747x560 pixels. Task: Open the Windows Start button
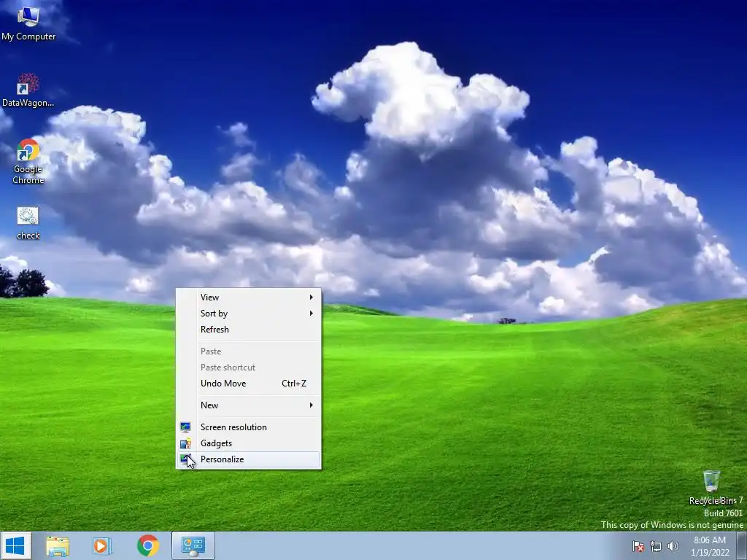click(15, 545)
